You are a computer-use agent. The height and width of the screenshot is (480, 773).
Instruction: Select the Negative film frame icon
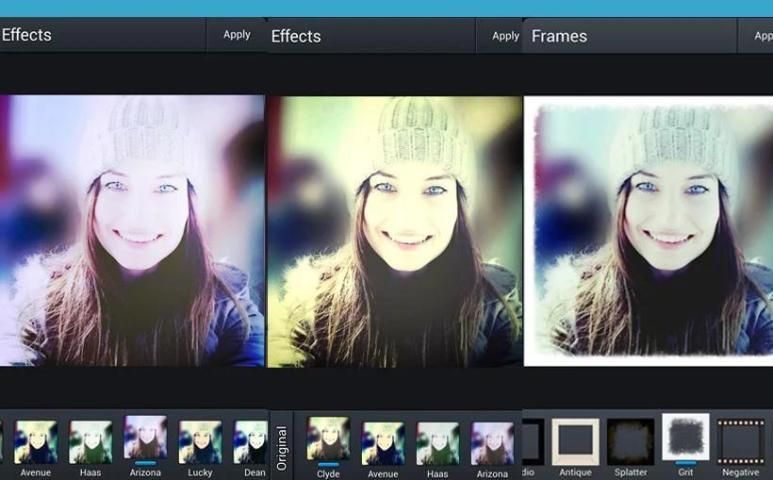tap(740, 441)
